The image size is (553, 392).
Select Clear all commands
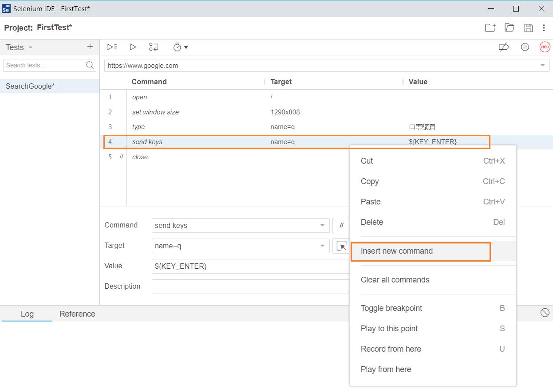[x=433, y=280]
